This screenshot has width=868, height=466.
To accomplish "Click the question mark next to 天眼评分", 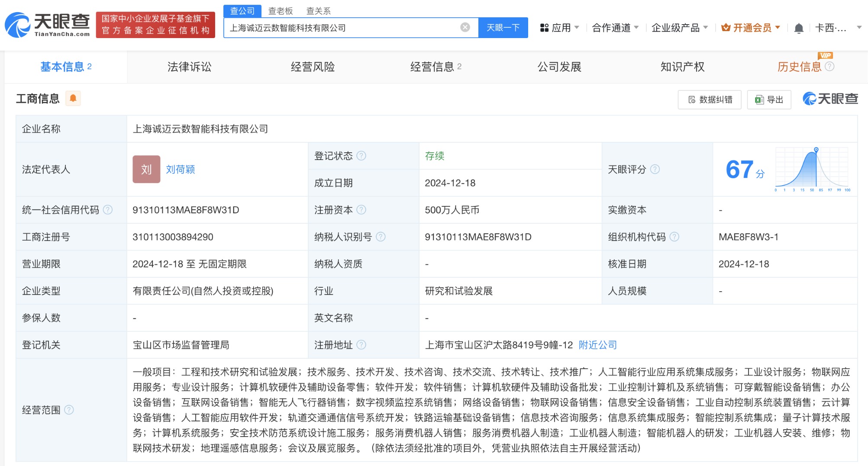I will point(655,170).
